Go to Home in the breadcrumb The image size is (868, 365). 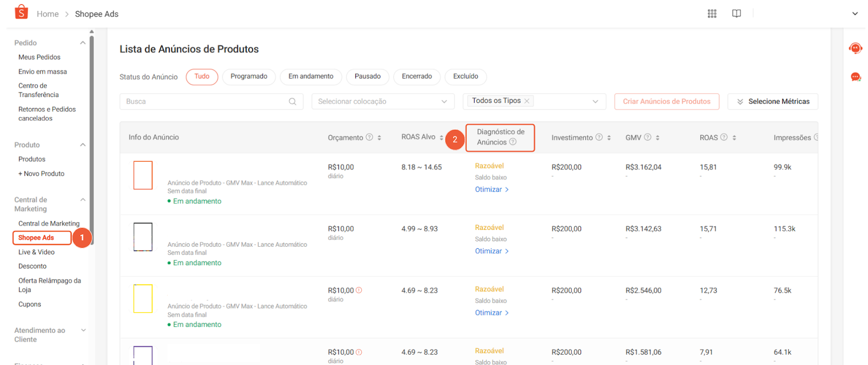[x=48, y=14]
